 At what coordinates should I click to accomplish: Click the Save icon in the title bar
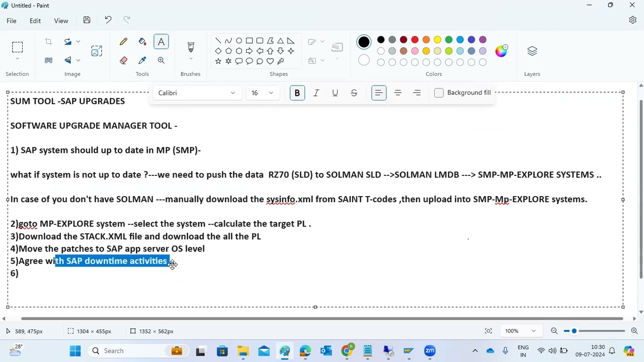87,20
